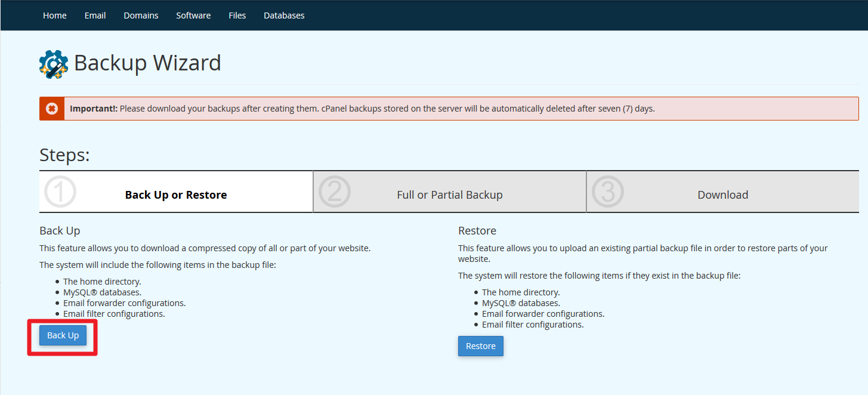This screenshot has width=868, height=395.
Task: Open the Files menu item
Action: pyautogui.click(x=237, y=16)
